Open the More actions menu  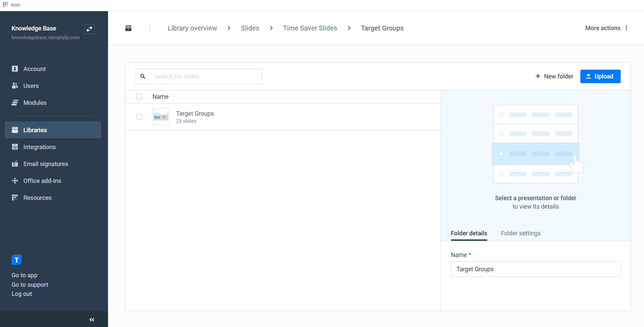[x=606, y=28]
